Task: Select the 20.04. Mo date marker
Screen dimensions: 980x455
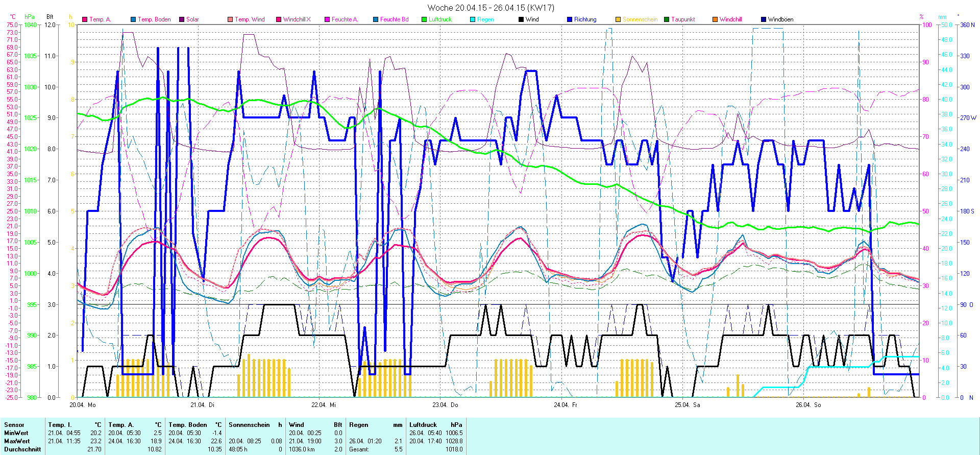Action: pyautogui.click(x=83, y=405)
